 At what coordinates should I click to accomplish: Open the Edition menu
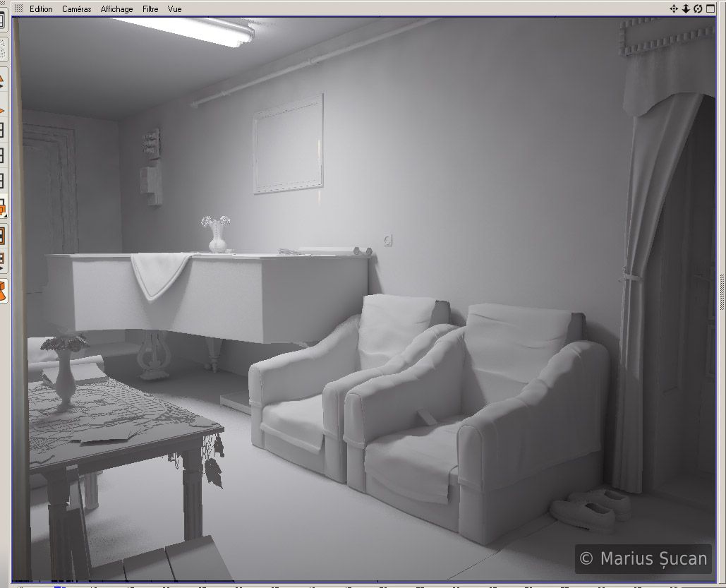[41, 9]
